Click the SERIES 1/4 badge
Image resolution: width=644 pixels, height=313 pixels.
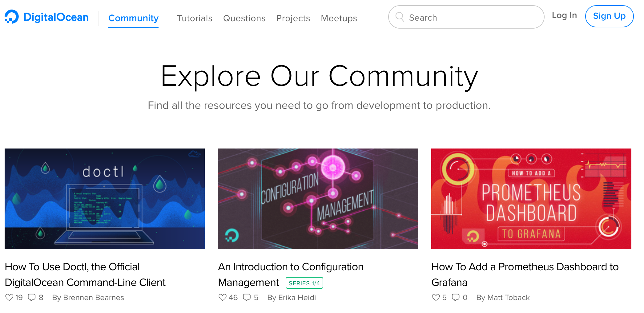pyautogui.click(x=304, y=283)
